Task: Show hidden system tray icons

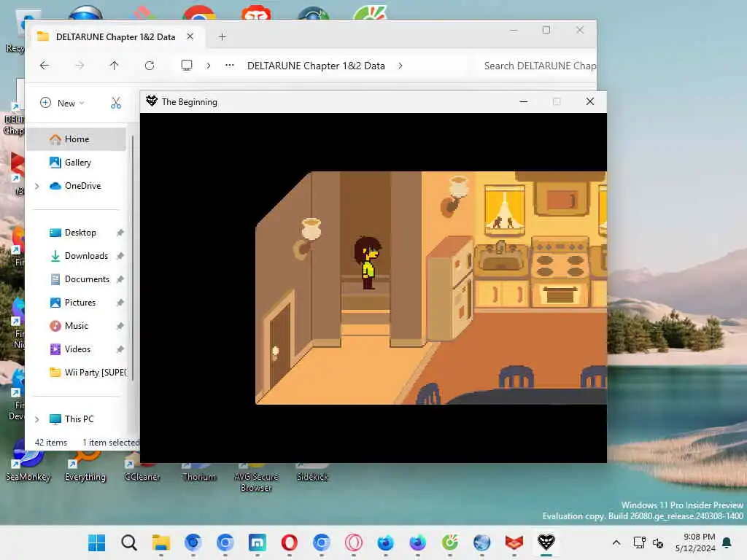Action: [x=616, y=542]
